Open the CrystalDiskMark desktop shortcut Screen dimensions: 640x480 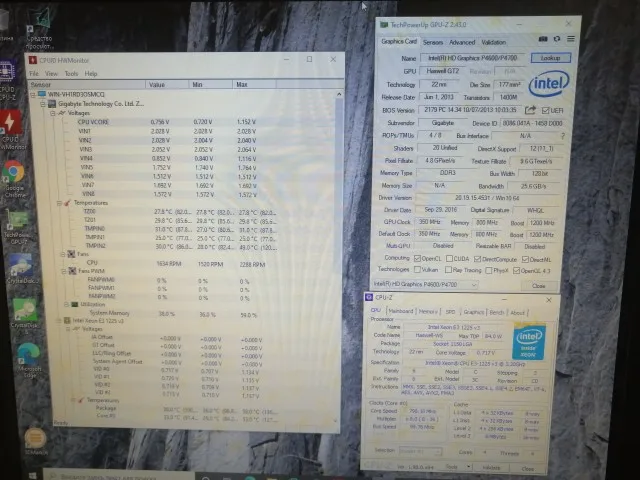point(24,313)
